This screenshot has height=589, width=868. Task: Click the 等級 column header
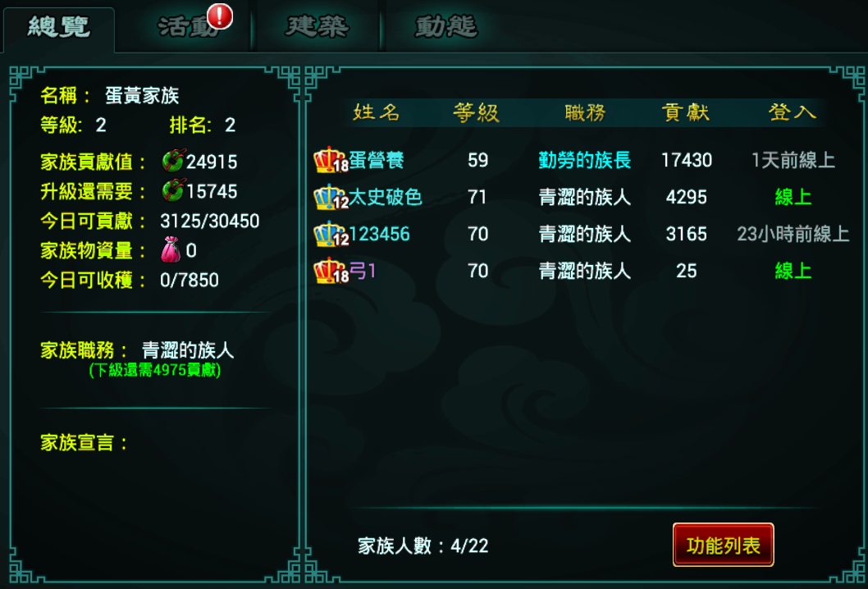coord(476,112)
